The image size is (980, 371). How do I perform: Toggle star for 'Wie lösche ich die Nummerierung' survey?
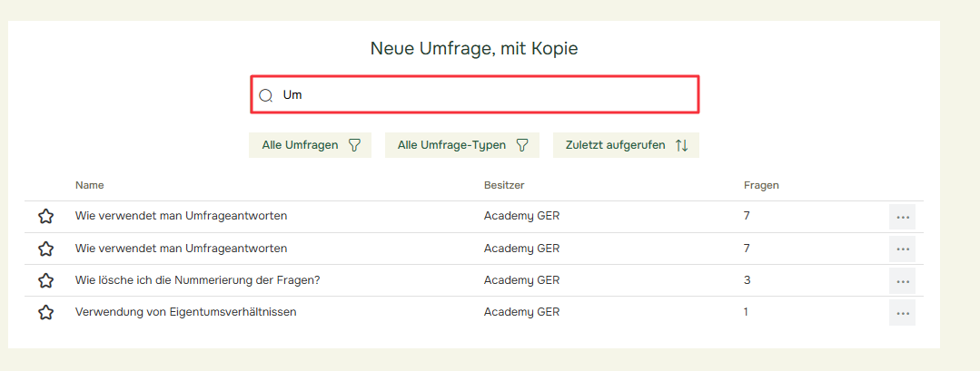(45, 280)
